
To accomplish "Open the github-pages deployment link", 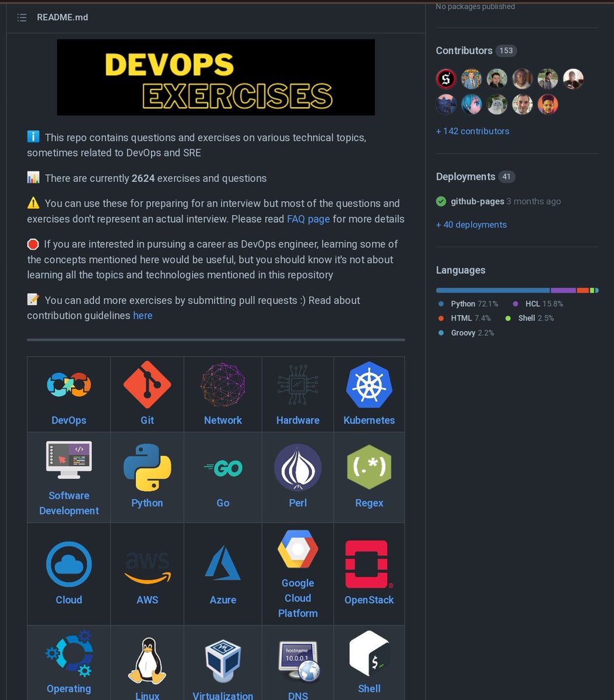I will point(478,201).
